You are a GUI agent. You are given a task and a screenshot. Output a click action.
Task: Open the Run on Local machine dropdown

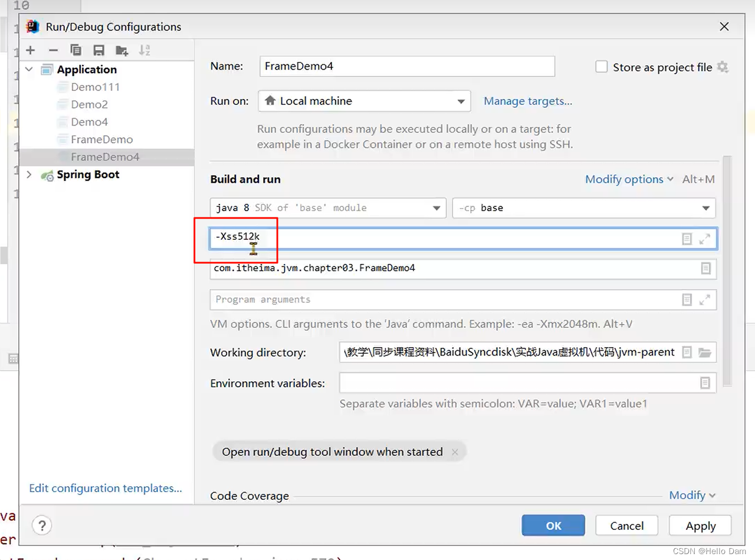click(365, 101)
